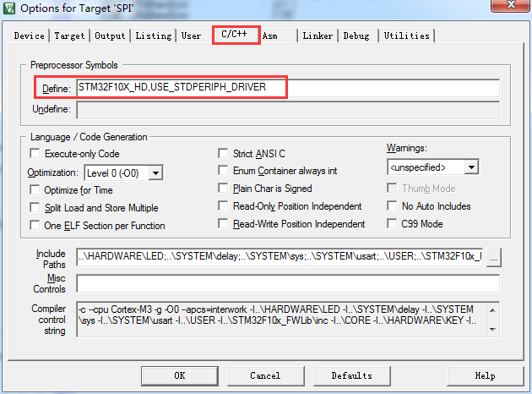The width and height of the screenshot is (532, 394).
Task: Open the Warnings dropdown list
Action: click(470, 167)
